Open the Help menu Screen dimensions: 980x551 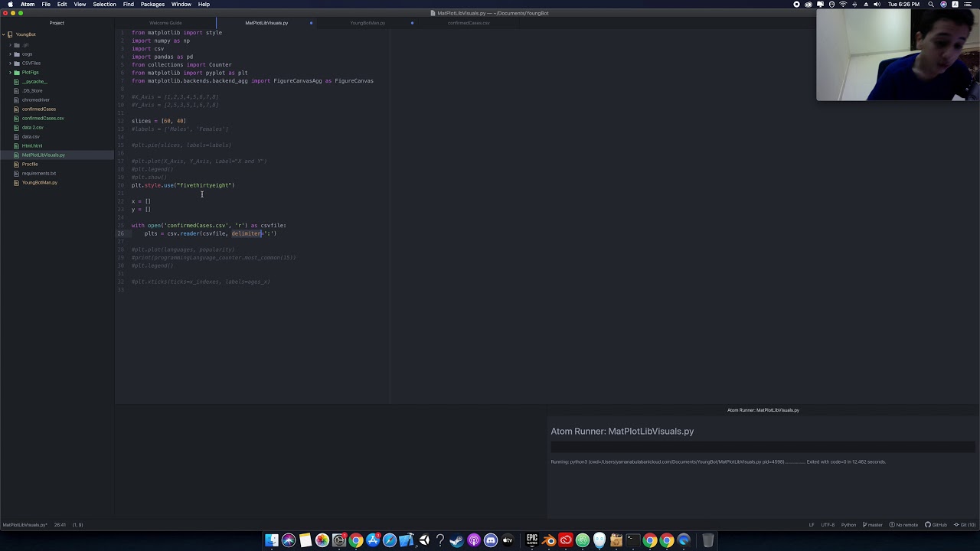(204, 5)
